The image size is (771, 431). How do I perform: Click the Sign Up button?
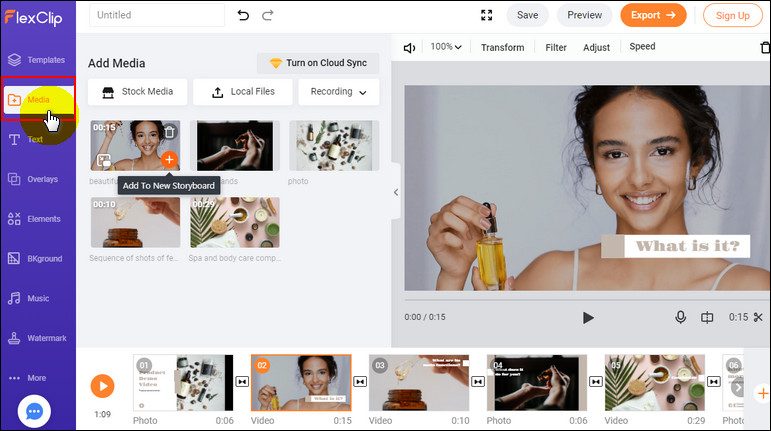click(x=733, y=15)
